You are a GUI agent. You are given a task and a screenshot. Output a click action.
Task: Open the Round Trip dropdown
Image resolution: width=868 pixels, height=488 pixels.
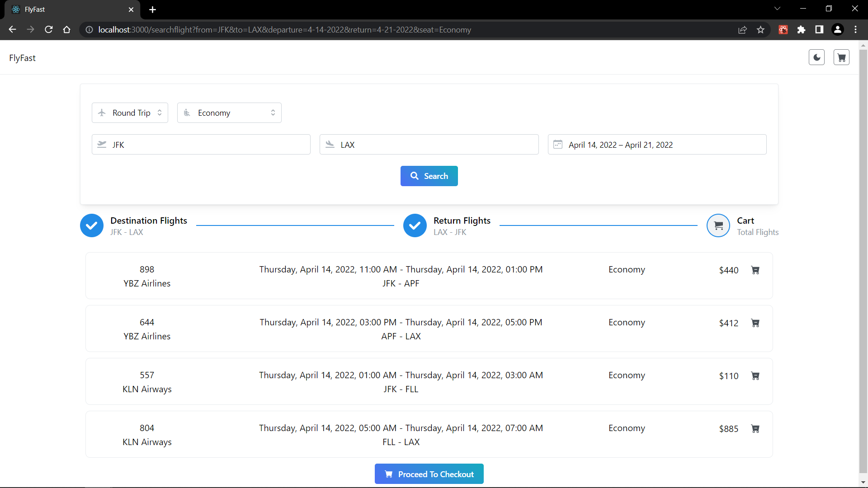(x=130, y=113)
